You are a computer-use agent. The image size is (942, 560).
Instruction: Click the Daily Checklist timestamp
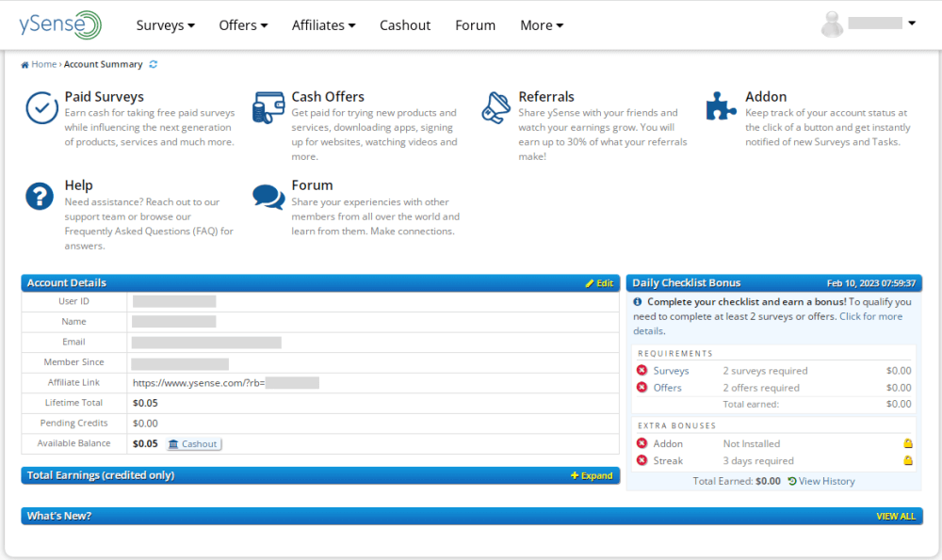871,283
